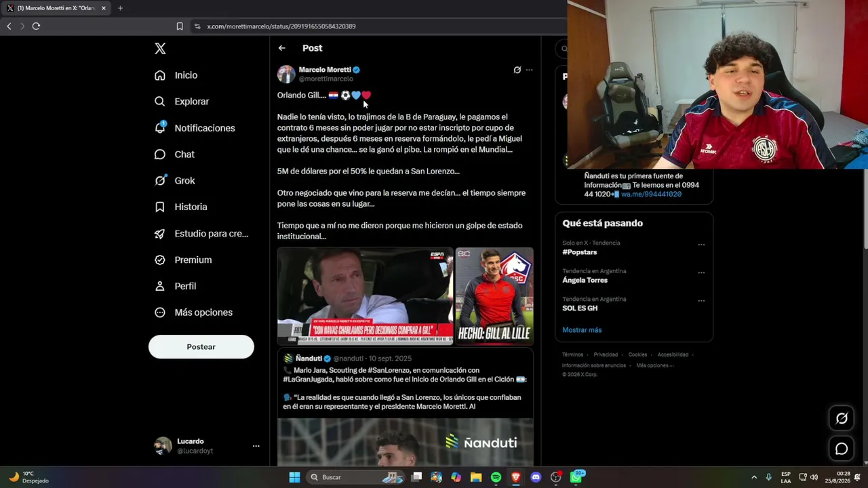Open more options for Ángela Torres trend
This screenshot has width=868, height=488.
[701, 272]
